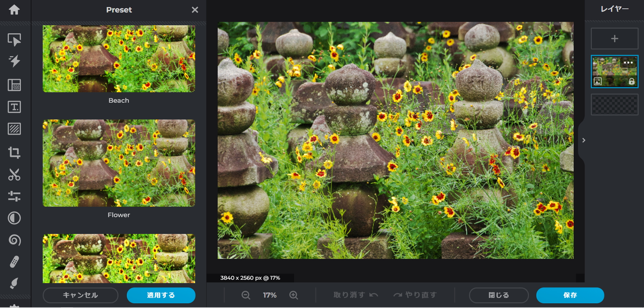This screenshot has width=644, height=308.
Task: Select the photo layer thumbnail
Action: click(x=614, y=71)
